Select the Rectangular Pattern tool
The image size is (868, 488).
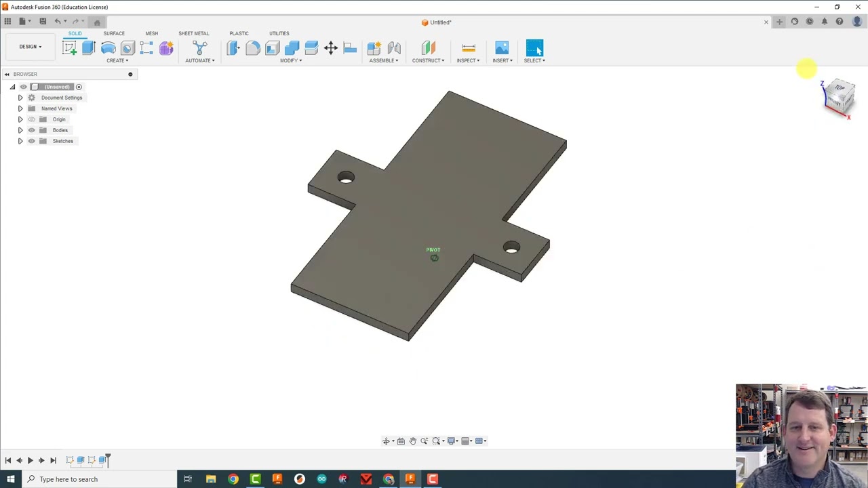click(146, 47)
